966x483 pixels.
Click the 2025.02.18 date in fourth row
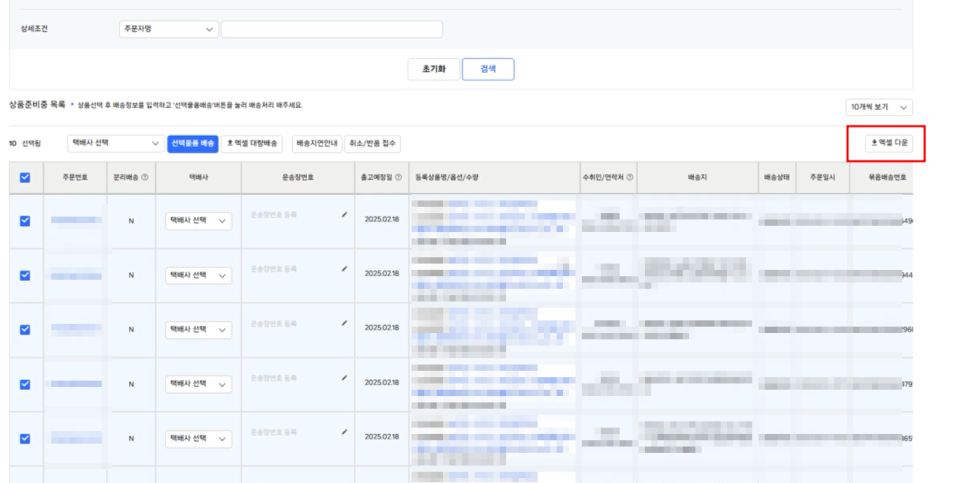[381, 383]
